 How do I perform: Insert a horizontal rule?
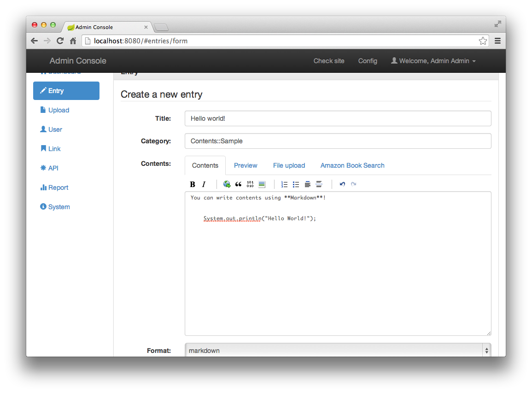(x=319, y=184)
